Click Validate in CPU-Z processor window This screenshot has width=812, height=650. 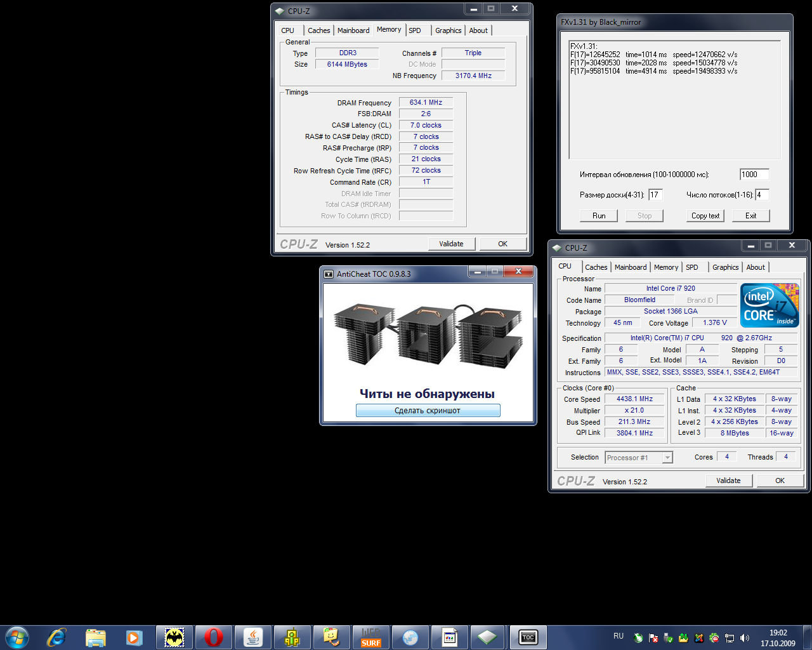click(729, 481)
